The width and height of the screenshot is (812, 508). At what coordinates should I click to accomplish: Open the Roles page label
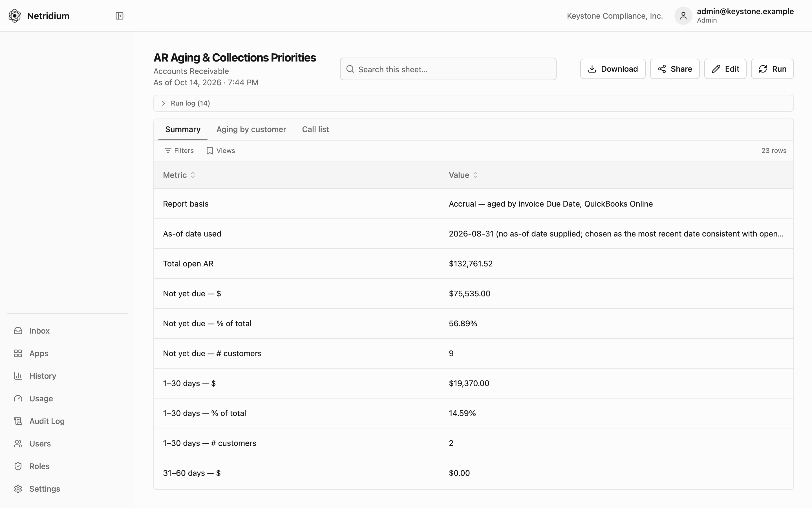point(39,466)
